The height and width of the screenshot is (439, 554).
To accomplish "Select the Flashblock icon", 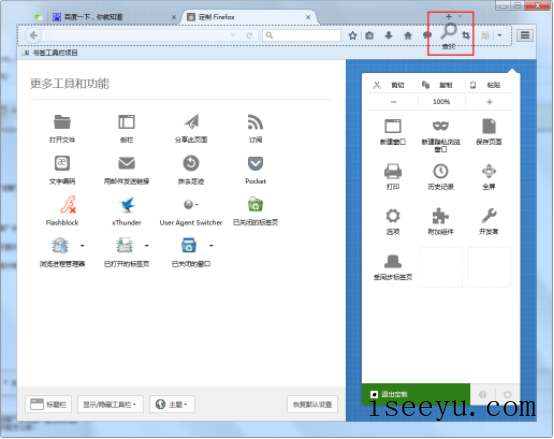I will tap(68, 204).
